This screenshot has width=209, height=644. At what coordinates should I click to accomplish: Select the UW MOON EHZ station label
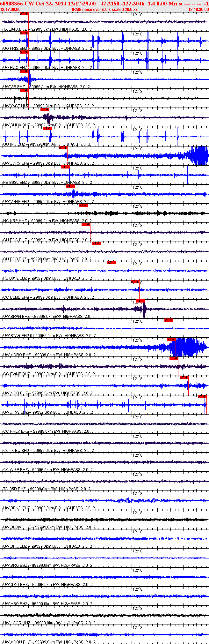(17, 642)
